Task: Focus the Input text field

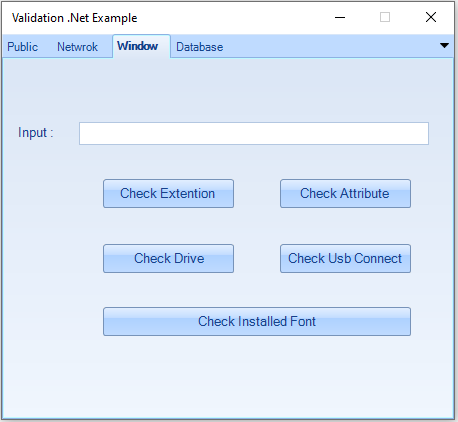Action: (x=254, y=133)
